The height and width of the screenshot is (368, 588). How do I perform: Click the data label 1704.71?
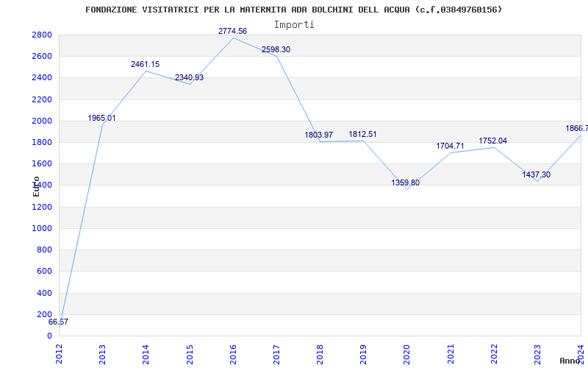coord(450,146)
